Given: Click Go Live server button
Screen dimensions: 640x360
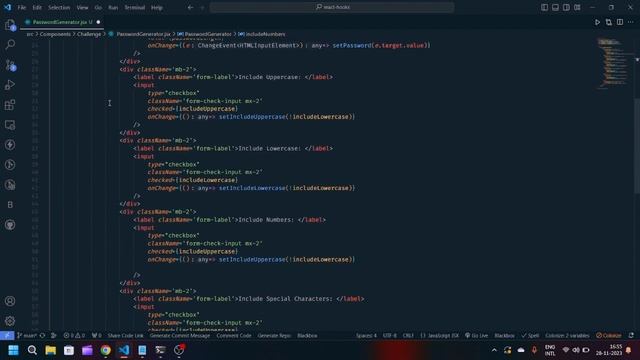Looking at the screenshot, I should (476, 336).
